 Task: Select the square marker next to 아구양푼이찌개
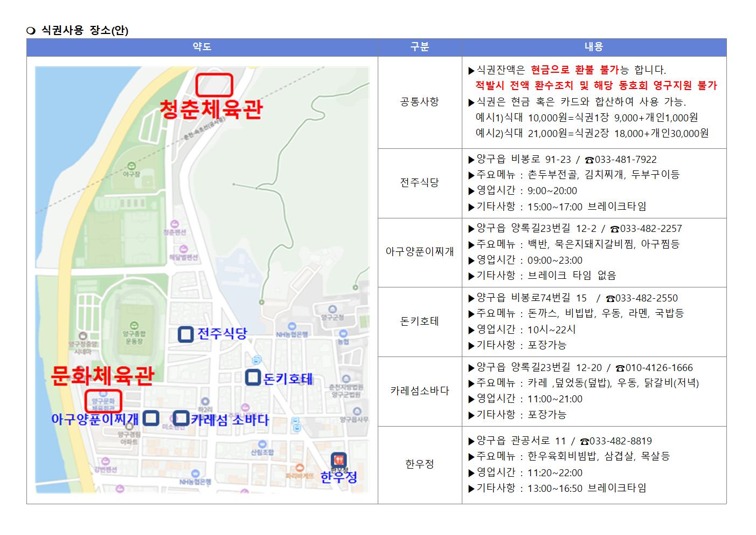151,418
